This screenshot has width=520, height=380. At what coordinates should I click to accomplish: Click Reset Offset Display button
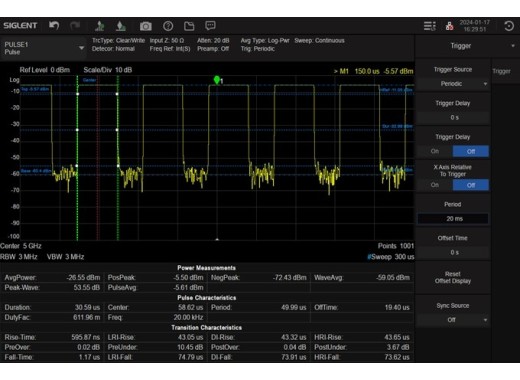coord(453,278)
